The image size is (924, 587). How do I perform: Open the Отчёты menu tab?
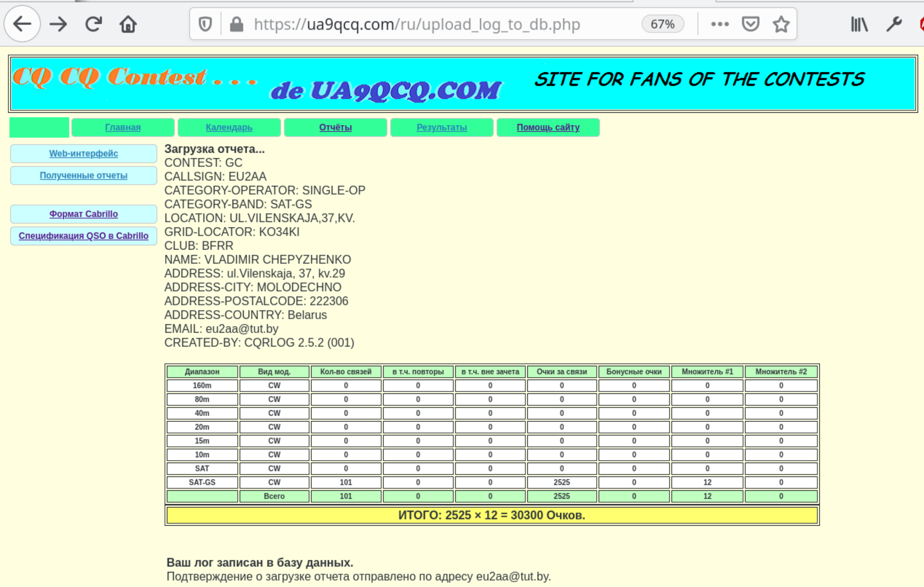pos(335,127)
